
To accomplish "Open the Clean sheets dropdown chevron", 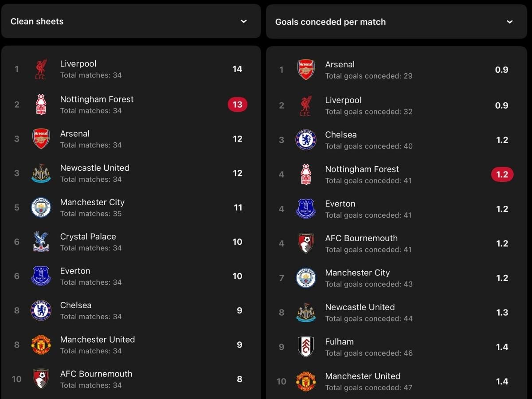I will [x=243, y=21].
